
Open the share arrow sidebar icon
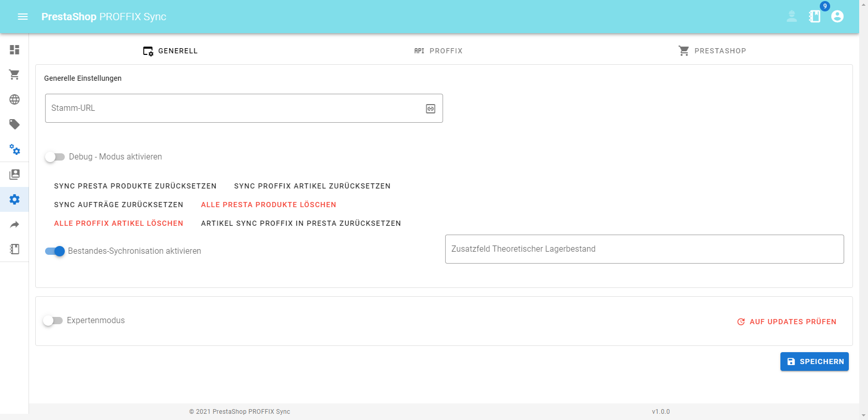coord(15,224)
